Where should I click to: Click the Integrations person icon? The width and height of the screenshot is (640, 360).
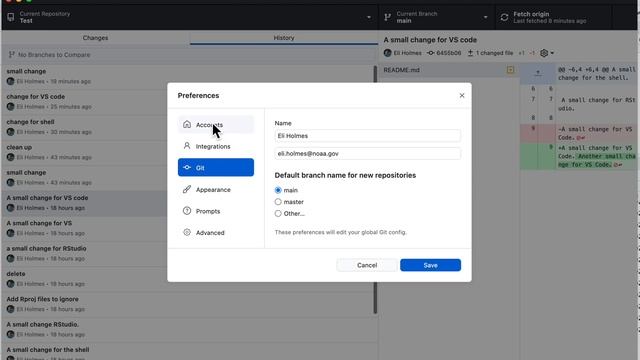[x=187, y=146]
